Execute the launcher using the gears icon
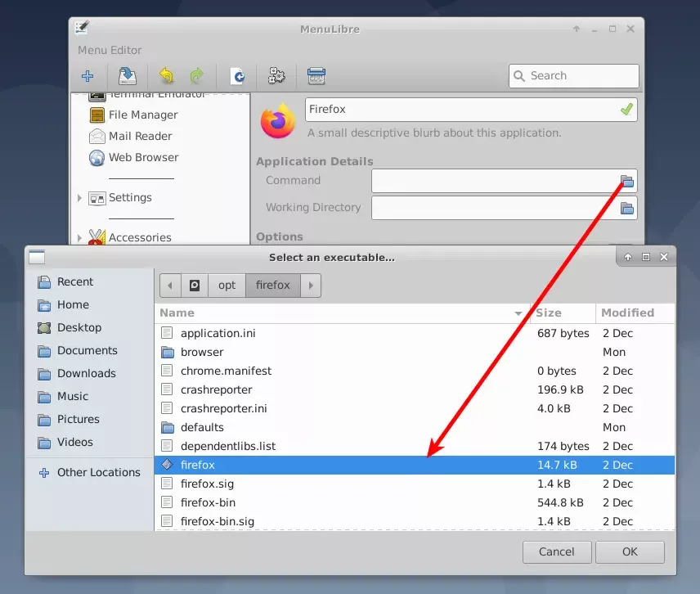 (x=276, y=76)
